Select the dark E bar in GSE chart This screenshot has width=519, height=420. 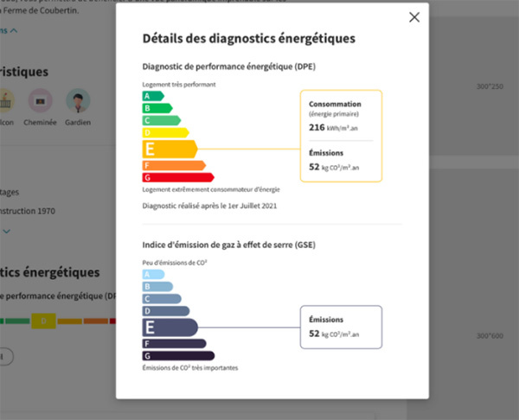click(170, 327)
